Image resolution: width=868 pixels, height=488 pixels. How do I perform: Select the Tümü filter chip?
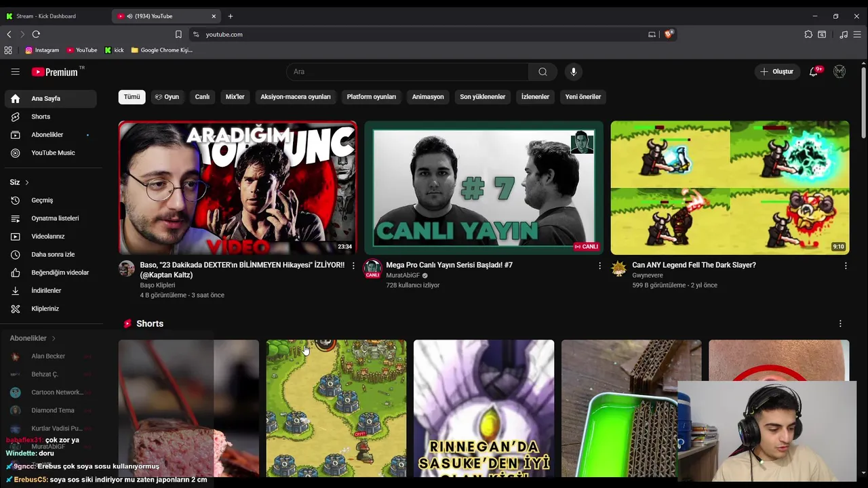132,97
